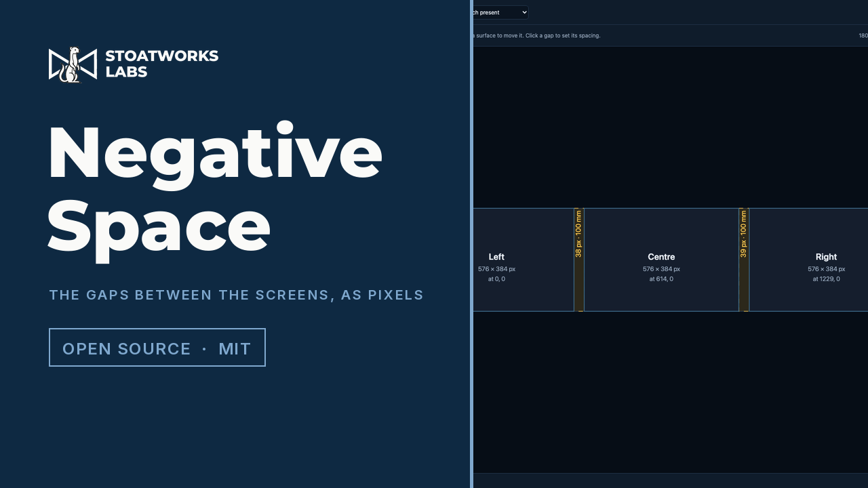The image size is (868, 488).
Task: Select the Right surface tile
Action: 808,260
